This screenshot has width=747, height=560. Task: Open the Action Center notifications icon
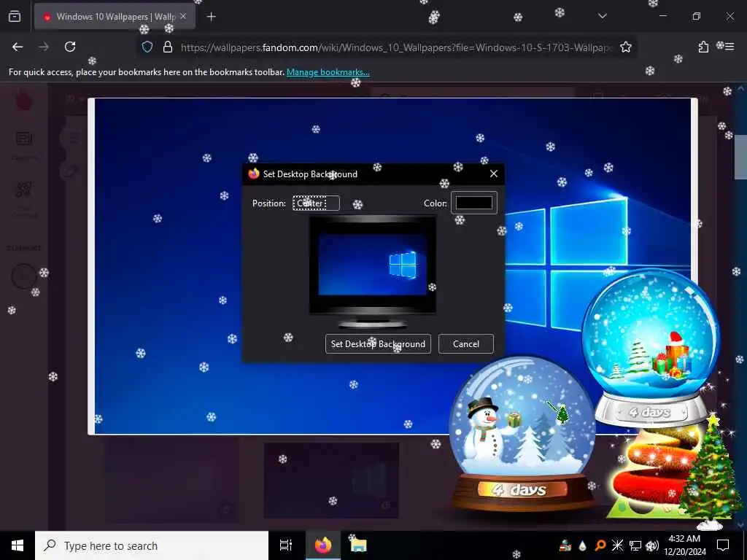coord(723,545)
